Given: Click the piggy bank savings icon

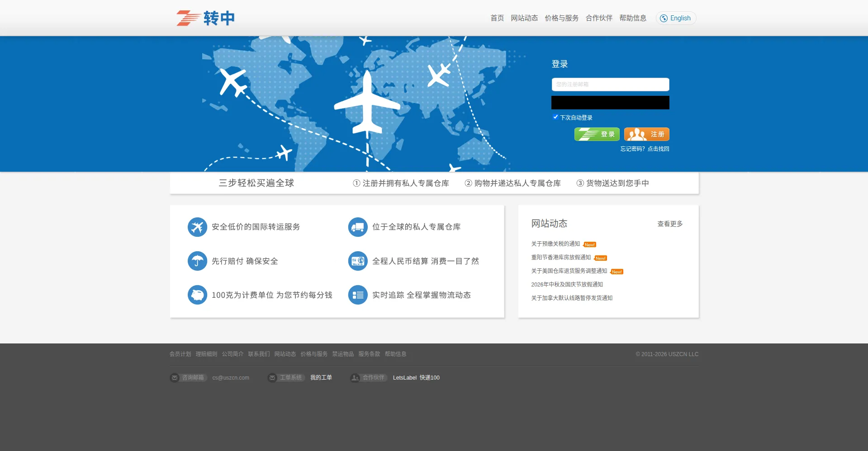Looking at the screenshot, I should pos(197,295).
